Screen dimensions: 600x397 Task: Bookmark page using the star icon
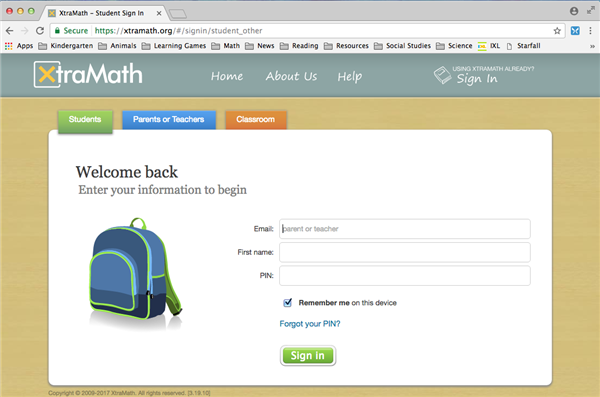coord(557,31)
